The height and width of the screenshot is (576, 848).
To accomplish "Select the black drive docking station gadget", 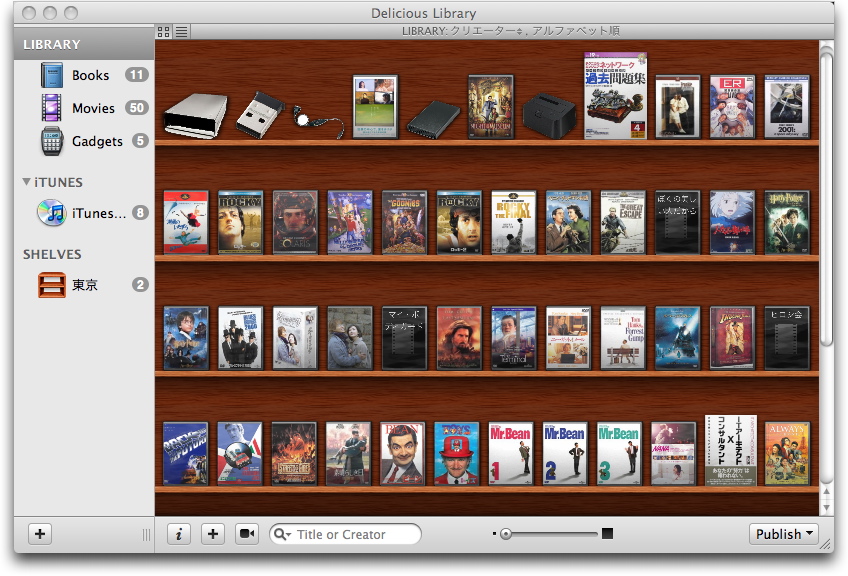I will [x=549, y=116].
